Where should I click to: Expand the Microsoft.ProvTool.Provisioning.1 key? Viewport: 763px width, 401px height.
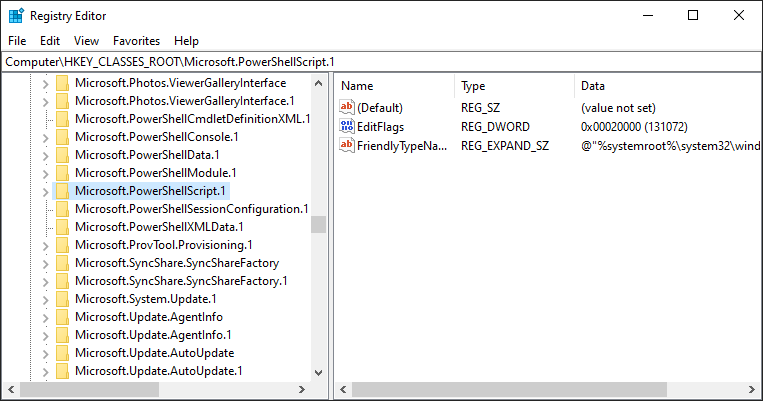(45, 246)
